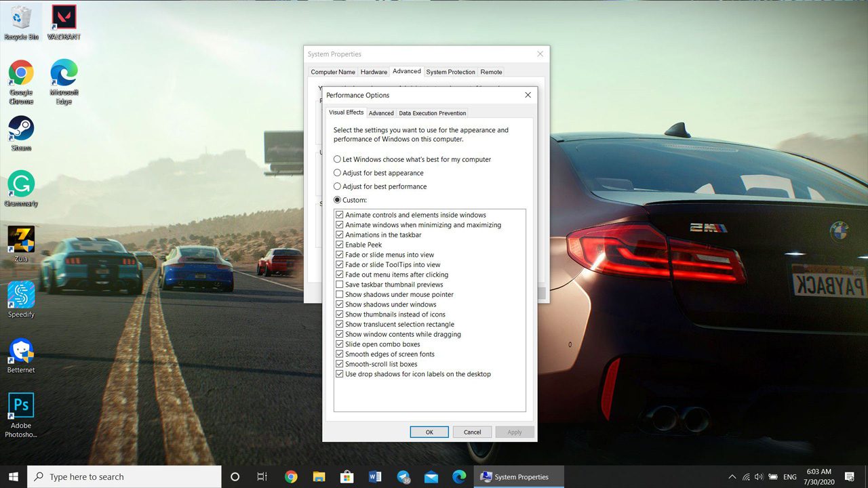Viewport: 868px width, 488px height.
Task: Select Adjust for best performance option
Action: point(338,186)
